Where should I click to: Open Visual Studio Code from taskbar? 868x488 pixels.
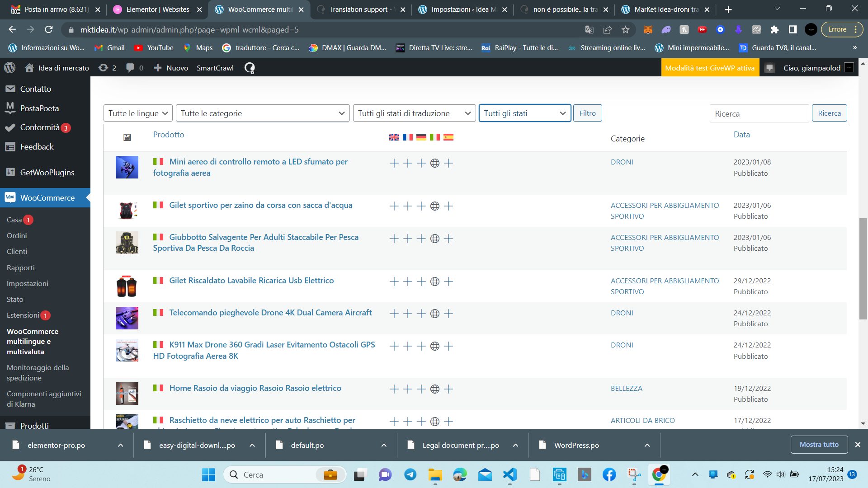(509, 474)
